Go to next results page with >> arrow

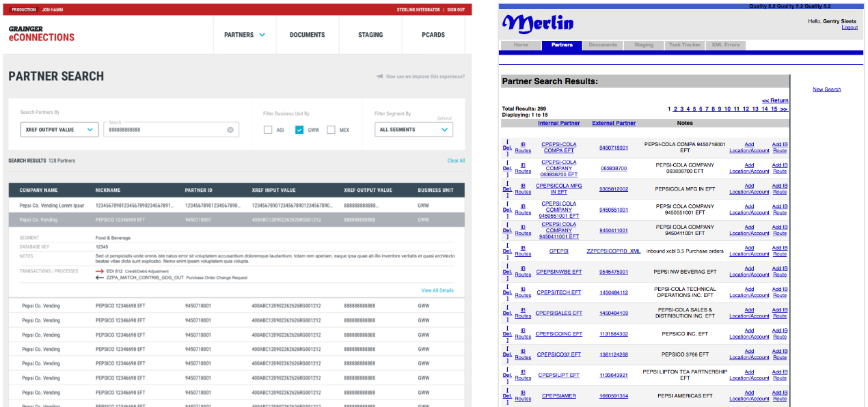[783, 109]
